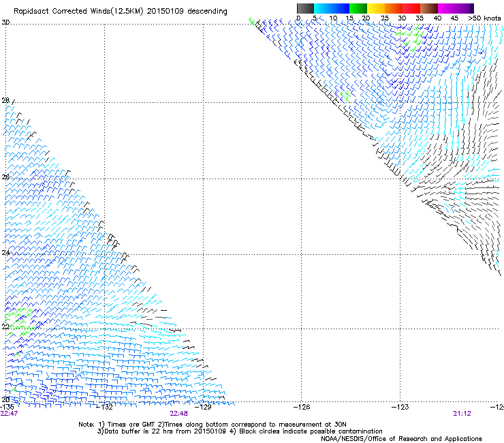Click the latitude label '22'

point(5,327)
